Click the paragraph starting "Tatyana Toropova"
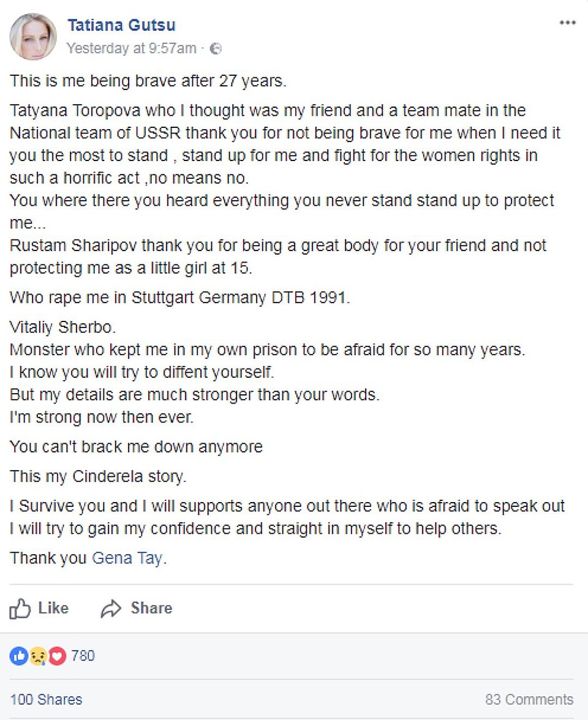The height and width of the screenshot is (720, 588). 285,144
